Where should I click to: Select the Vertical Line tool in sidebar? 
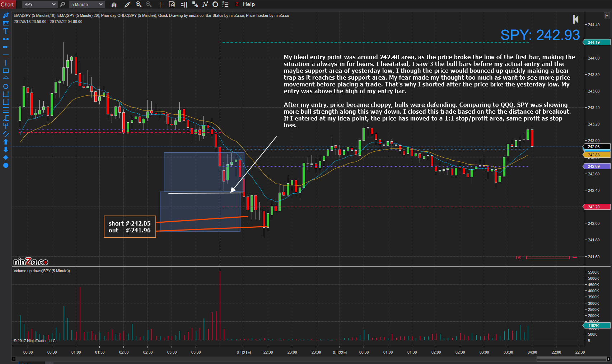click(5, 63)
